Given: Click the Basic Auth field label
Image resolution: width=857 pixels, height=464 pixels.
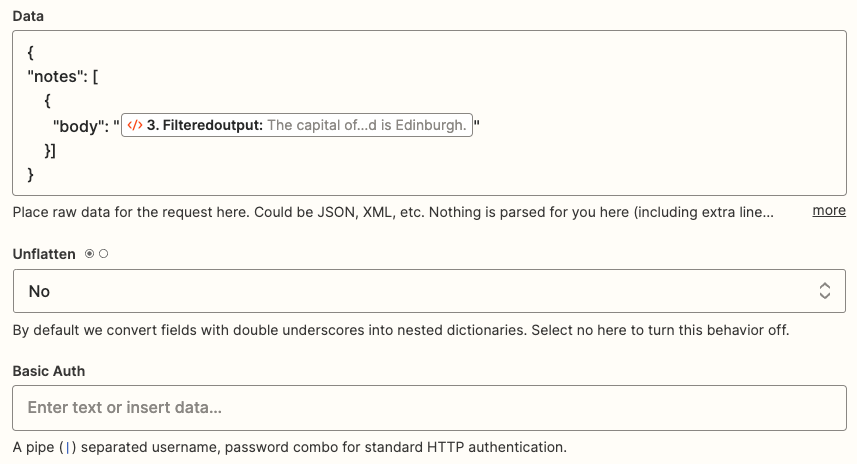Looking at the screenshot, I should [49, 371].
